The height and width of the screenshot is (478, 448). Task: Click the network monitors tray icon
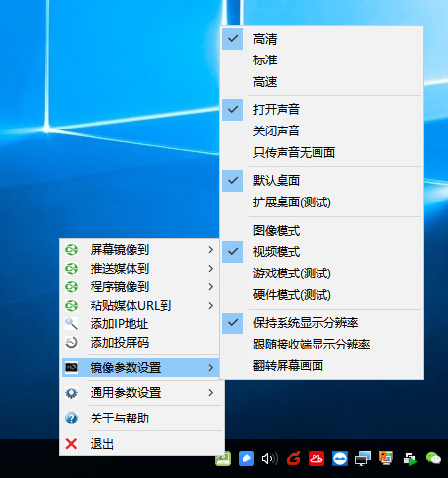363,459
